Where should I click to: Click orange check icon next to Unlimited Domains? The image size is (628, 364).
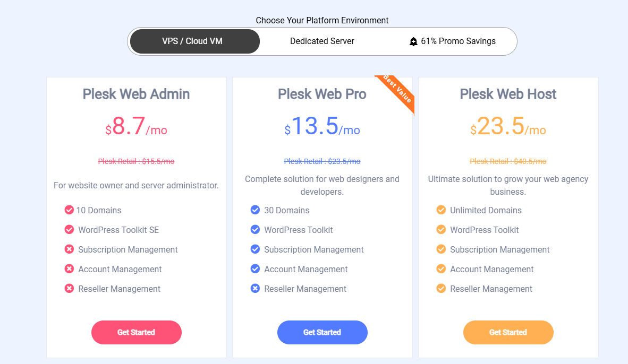441,210
